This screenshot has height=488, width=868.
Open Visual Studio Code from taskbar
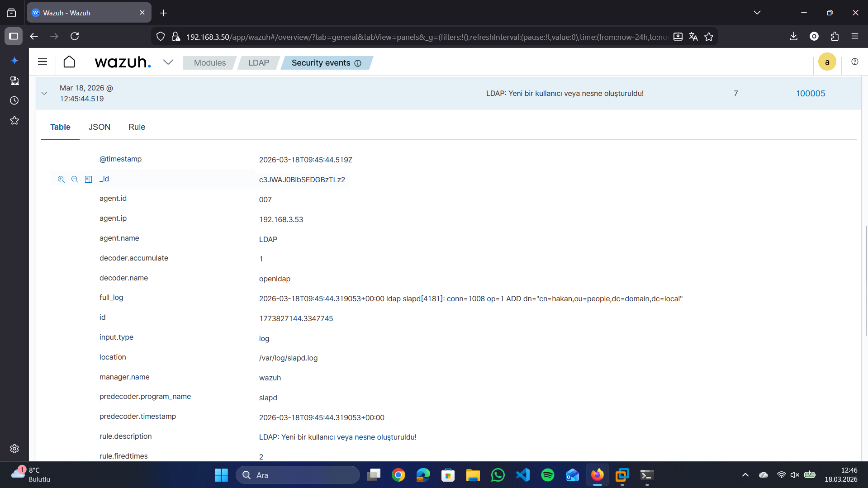pos(522,475)
